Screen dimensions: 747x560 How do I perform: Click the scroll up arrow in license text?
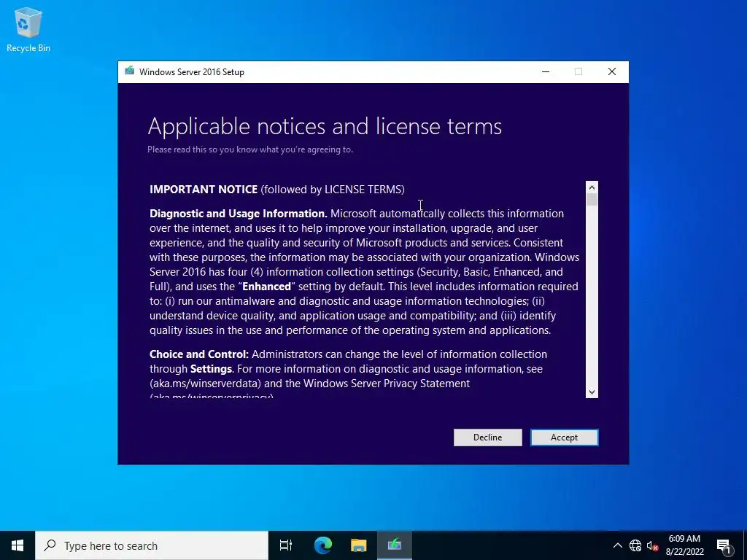[x=592, y=187]
